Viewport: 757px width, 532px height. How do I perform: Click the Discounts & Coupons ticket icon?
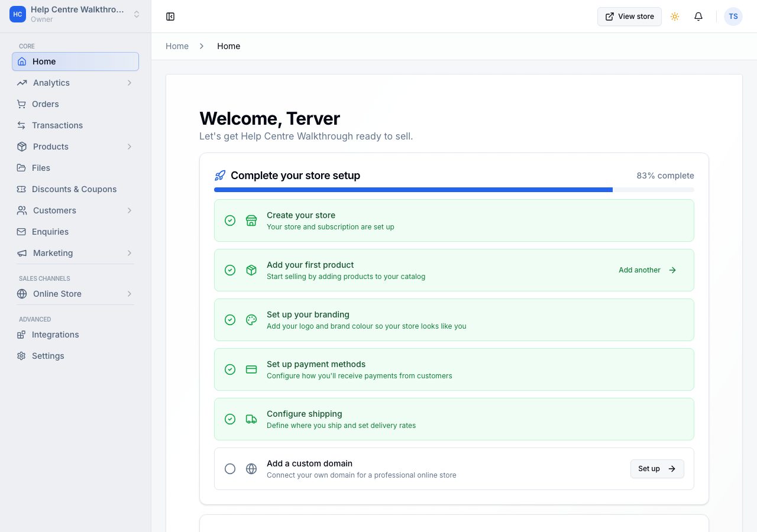[21, 189]
